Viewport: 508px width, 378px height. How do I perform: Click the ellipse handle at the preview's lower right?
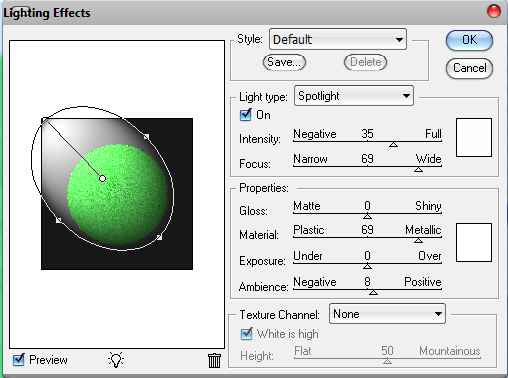[x=159, y=237]
